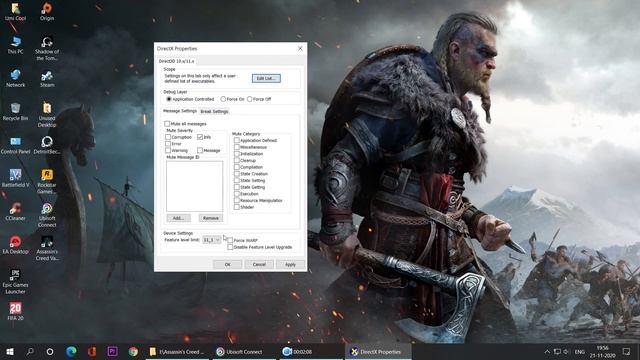Open Microsoft Office taskbar icon
Image resolution: width=640 pixels, height=360 pixels.
(x=92, y=351)
